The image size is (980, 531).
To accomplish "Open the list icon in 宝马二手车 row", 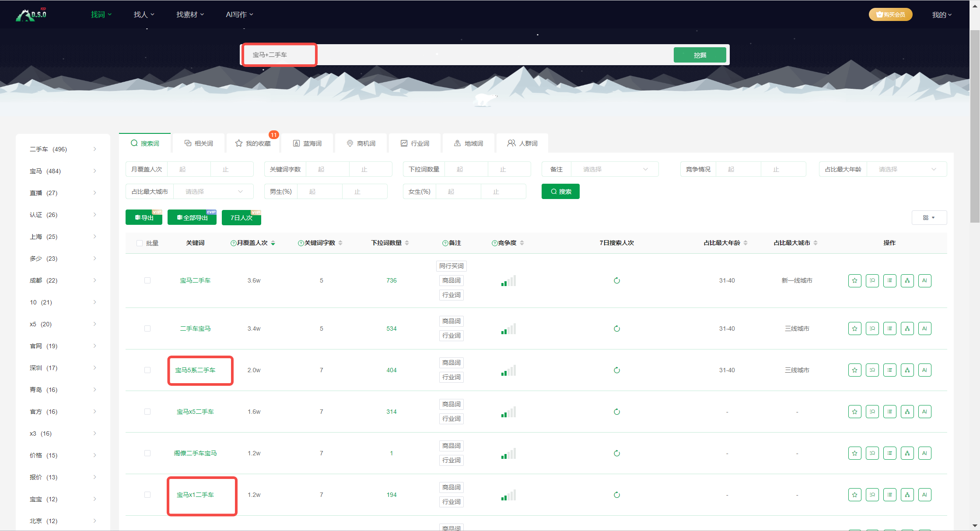I will pyautogui.click(x=889, y=280).
